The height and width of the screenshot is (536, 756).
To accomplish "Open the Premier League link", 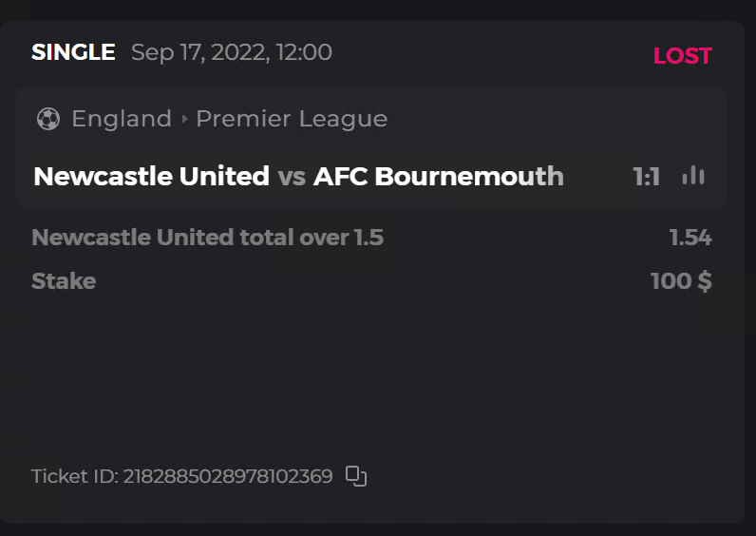I will (292, 119).
